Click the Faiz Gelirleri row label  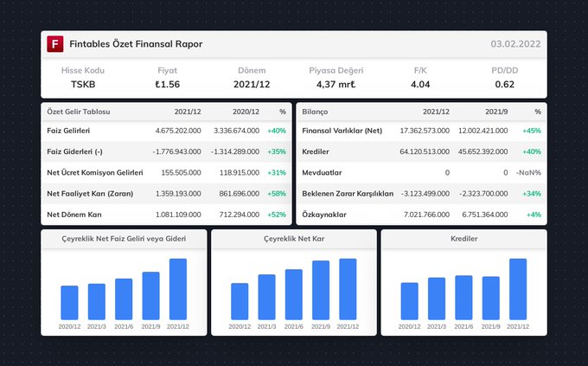point(68,131)
